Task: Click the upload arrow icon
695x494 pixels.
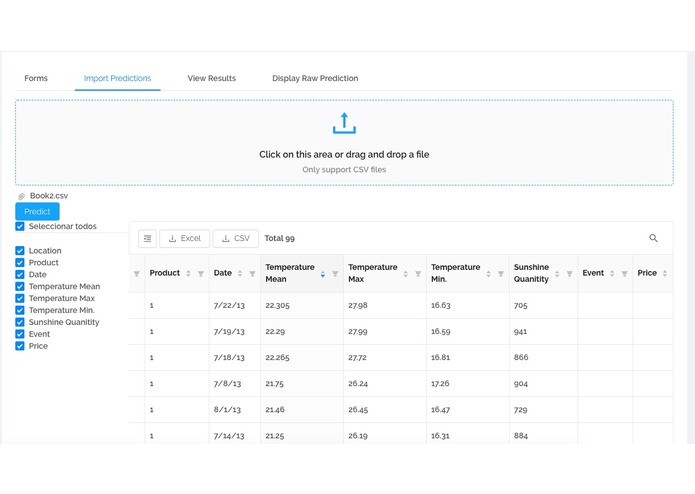Action: point(344,124)
